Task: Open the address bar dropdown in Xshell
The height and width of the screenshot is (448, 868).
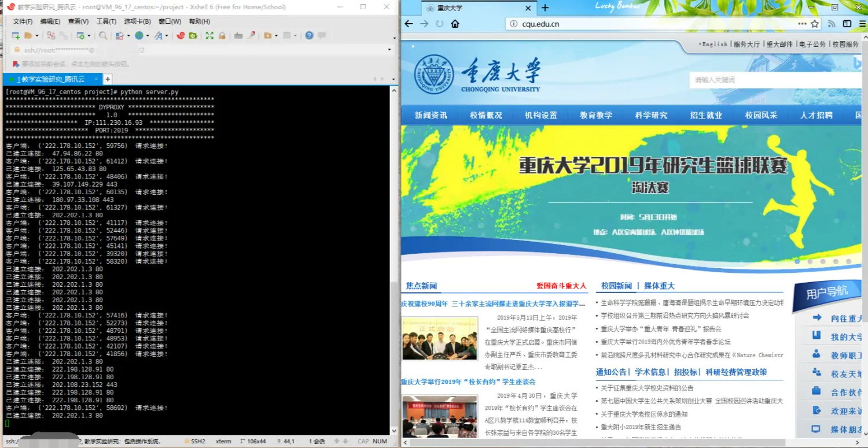Action: 389,50
